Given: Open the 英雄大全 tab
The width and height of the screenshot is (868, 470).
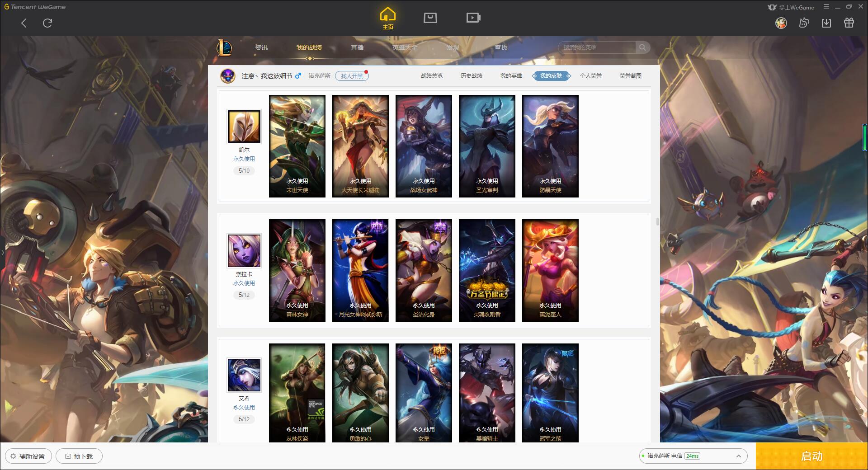Looking at the screenshot, I should (x=405, y=47).
